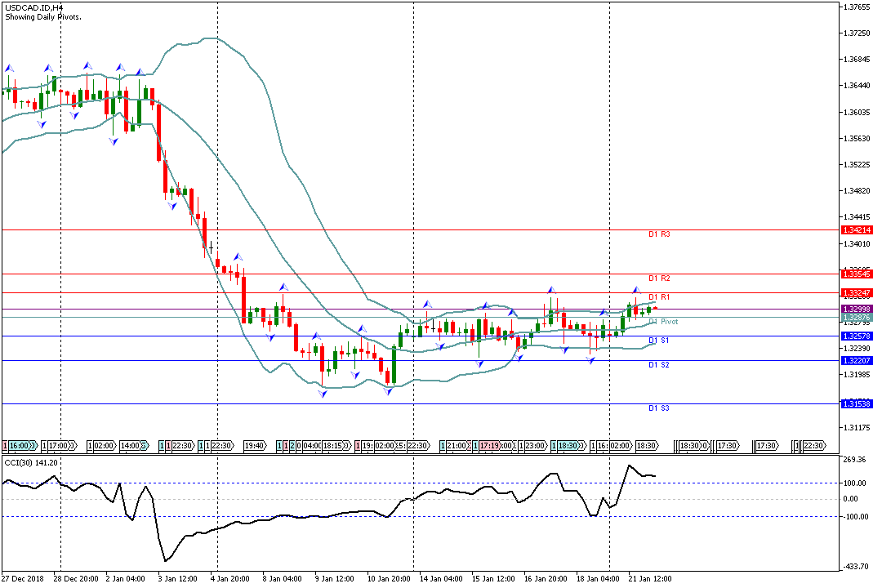Click the 1.36035 price axis value
The image size is (882, 588).
tap(857, 112)
